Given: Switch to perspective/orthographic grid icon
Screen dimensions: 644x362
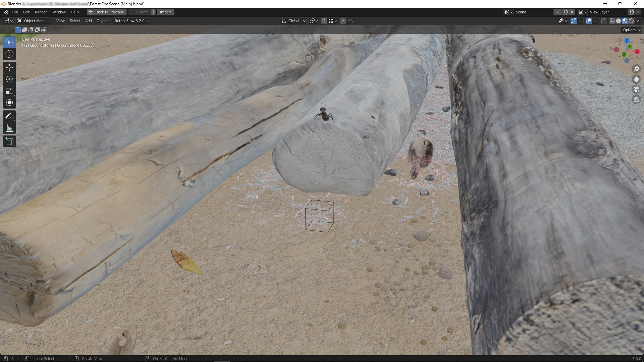Looking at the screenshot, I should pyautogui.click(x=636, y=99).
